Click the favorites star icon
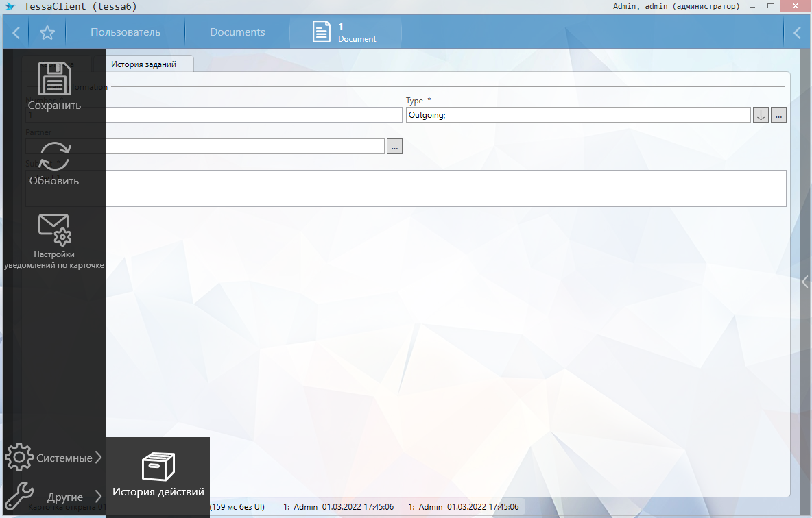The height and width of the screenshot is (518, 812). click(47, 32)
